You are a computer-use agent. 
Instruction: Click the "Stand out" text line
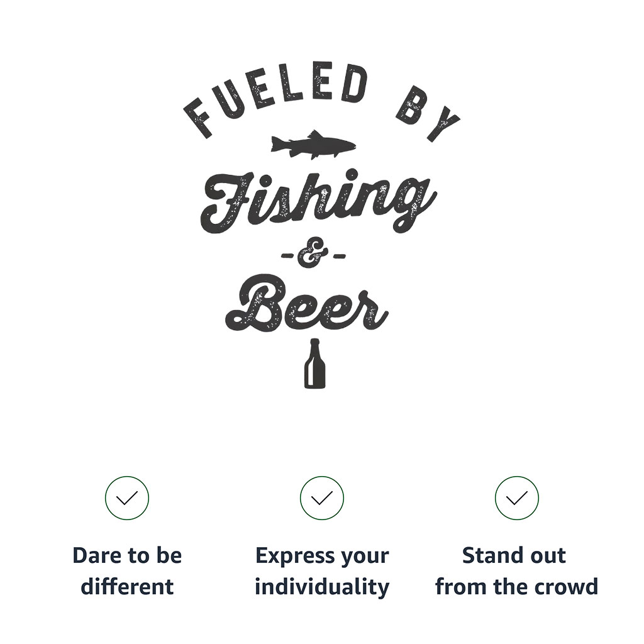click(x=514, y=556)
